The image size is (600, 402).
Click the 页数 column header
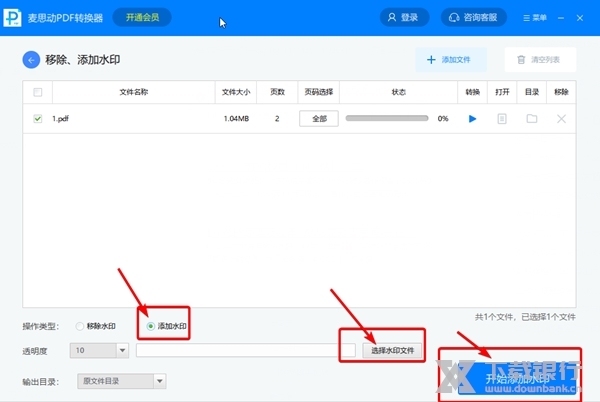click(277, 92)
